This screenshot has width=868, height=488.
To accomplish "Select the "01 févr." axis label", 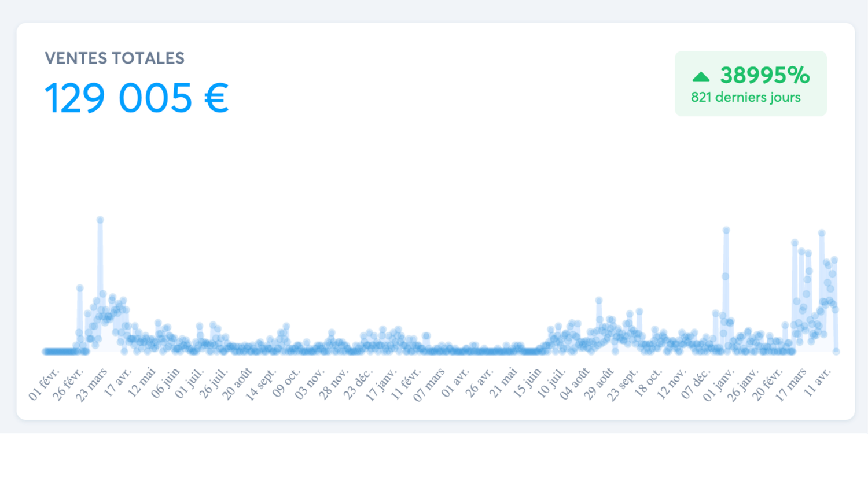I will coord(44,384).
